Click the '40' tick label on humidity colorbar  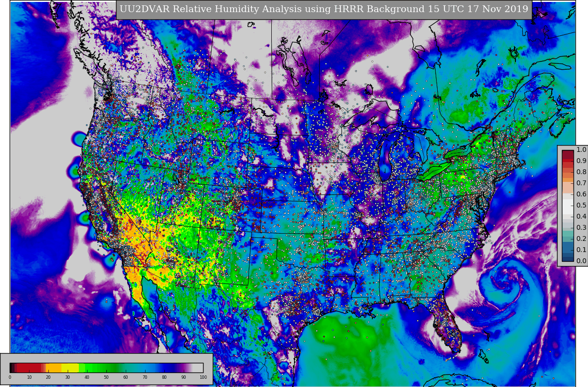(x=87, y=377)
